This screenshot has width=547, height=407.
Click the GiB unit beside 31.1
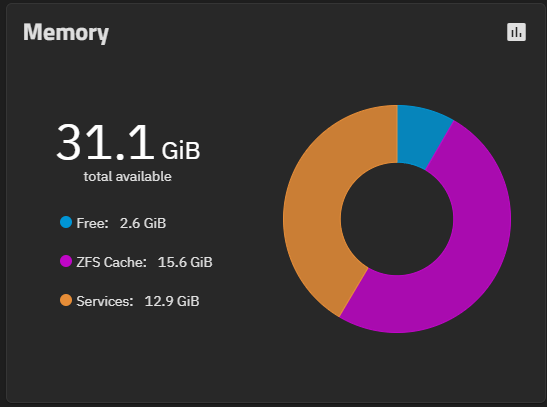(x=181, y=151)
